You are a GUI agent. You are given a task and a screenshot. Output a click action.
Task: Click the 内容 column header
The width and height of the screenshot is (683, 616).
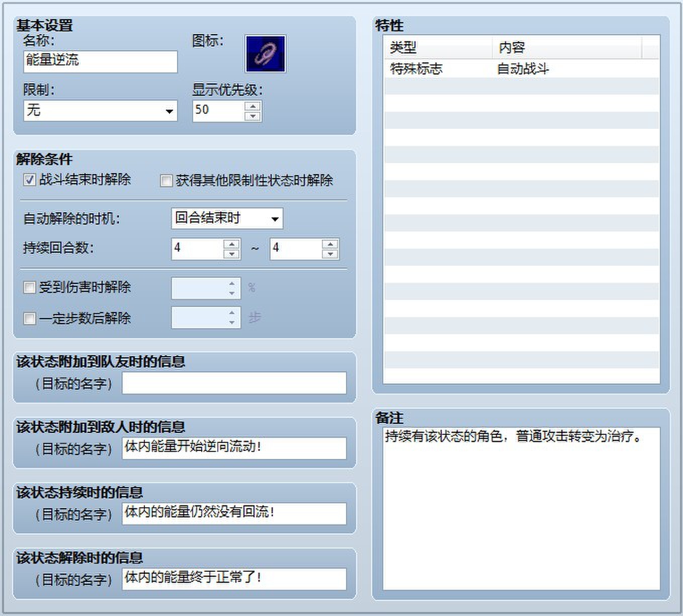pos(567,47)
